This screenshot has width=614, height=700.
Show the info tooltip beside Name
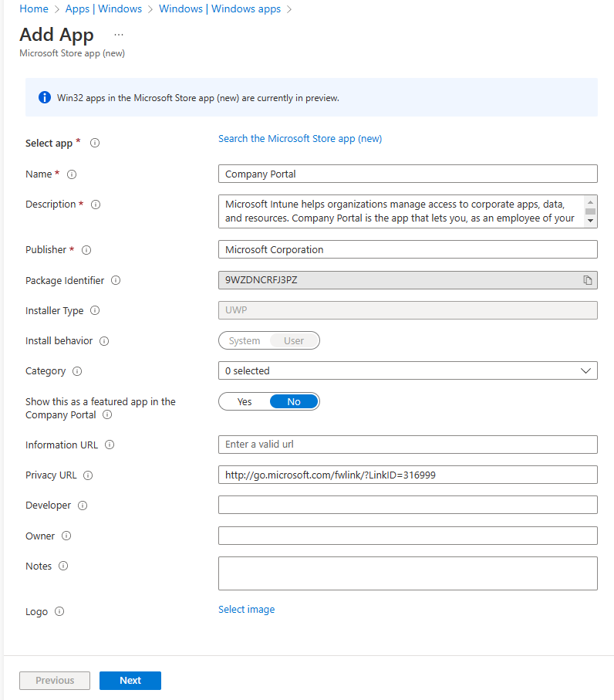pyautogui.click(x=72, y=174)
